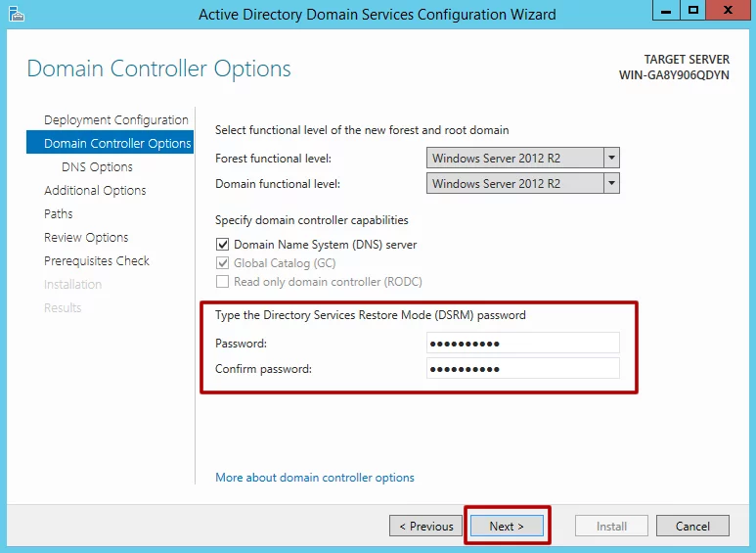Click Read only domain controller (RODC) checkbox
This screenshot has height=553, width=756.
coord(222,282)
